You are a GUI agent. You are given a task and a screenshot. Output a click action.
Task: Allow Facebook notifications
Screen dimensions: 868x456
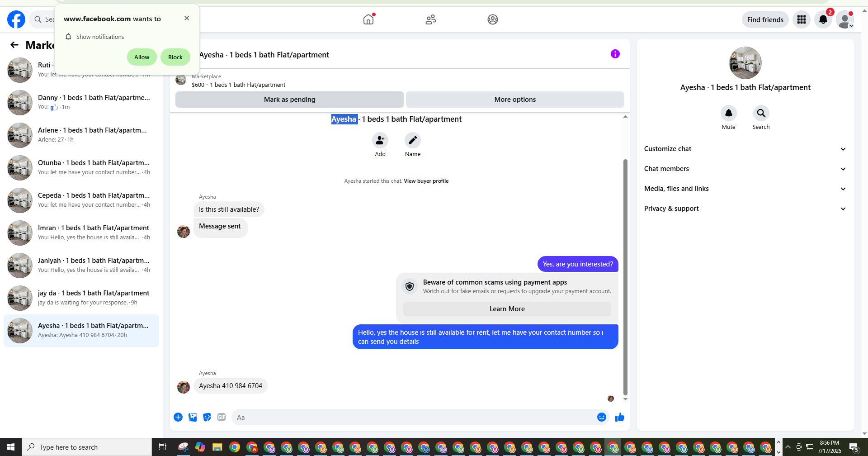(142, 57)
